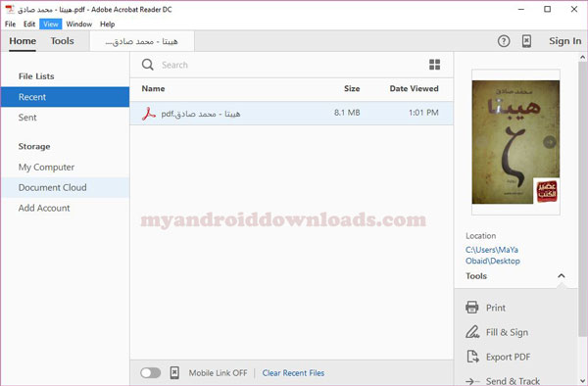This screenshot has height=386, width=588.
Task: Click the Send & Track arrow icon
Action: tap(472, 381)
